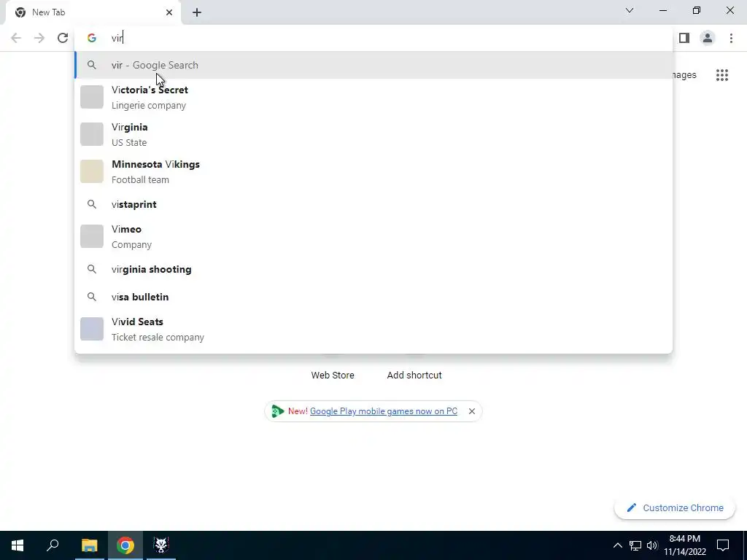Select the Vimeo Company suggestion

click(x=373, y=236)
